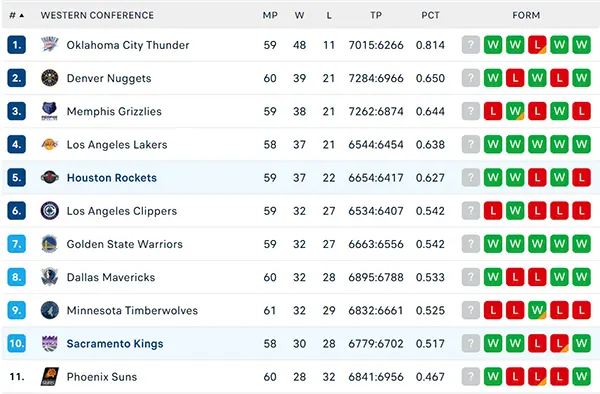Viewport: 600px width, 394px height.
Task: Click the FORM column header
Action: (x=526, y=15)
